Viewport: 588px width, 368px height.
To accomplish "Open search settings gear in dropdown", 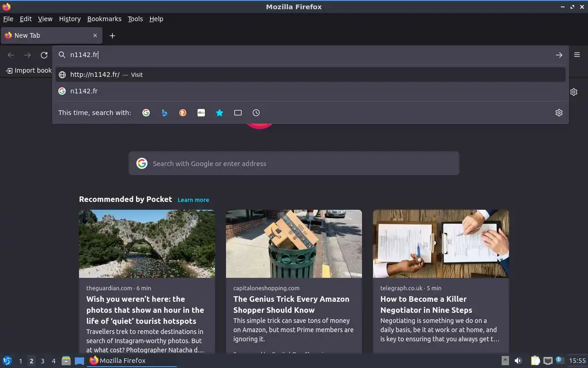I will coord(559,113).
